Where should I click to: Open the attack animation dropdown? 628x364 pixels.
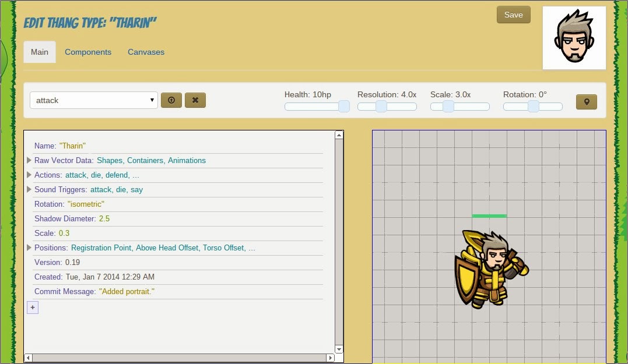point(94,100)
